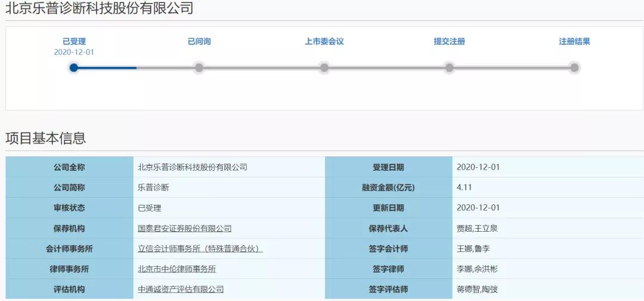Image resolution: width=644 pixels, height=301 pixels.
Task: Open the 已受理 stage label
Action: (x=74, y=42)
